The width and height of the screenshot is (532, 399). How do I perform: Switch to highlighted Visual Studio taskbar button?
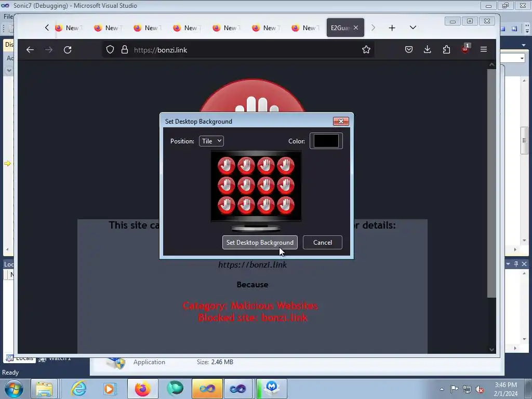(x=207, y=389)
